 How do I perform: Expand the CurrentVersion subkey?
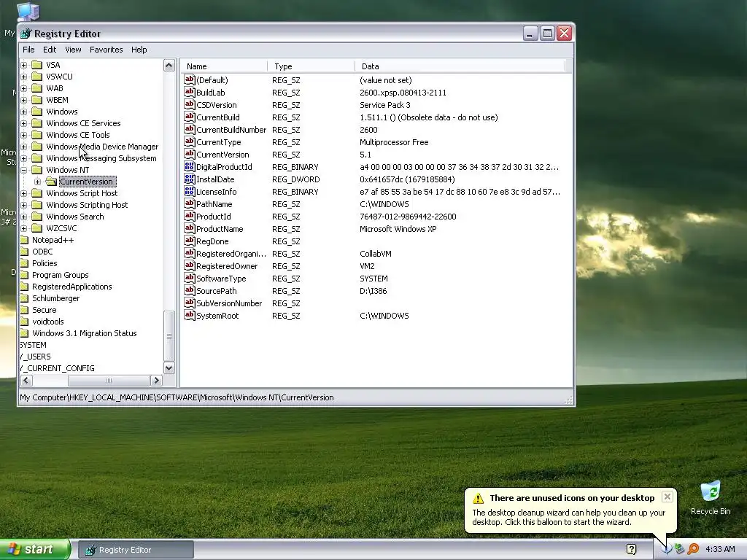[38, 182]
